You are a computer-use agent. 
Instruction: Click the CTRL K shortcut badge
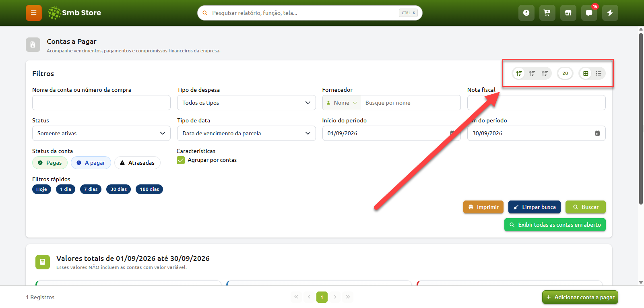[x=408, y=13]
